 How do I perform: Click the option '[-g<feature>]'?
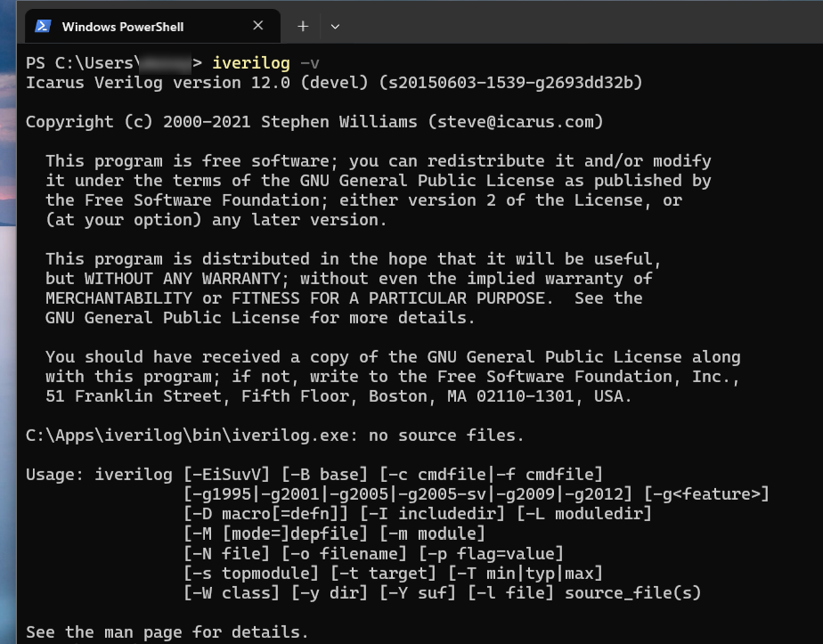[706, 494]
